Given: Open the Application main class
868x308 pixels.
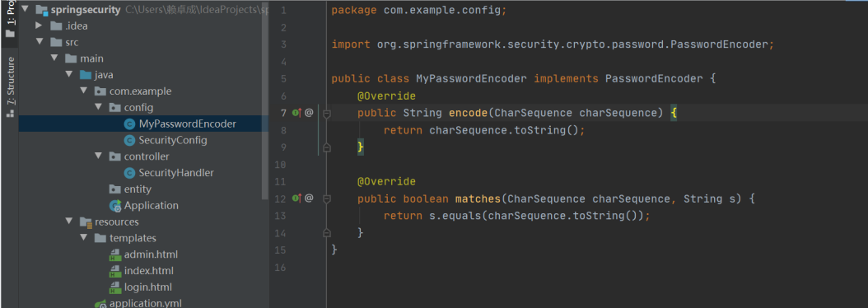Looking at the screenshot, I should pos(152,206).
